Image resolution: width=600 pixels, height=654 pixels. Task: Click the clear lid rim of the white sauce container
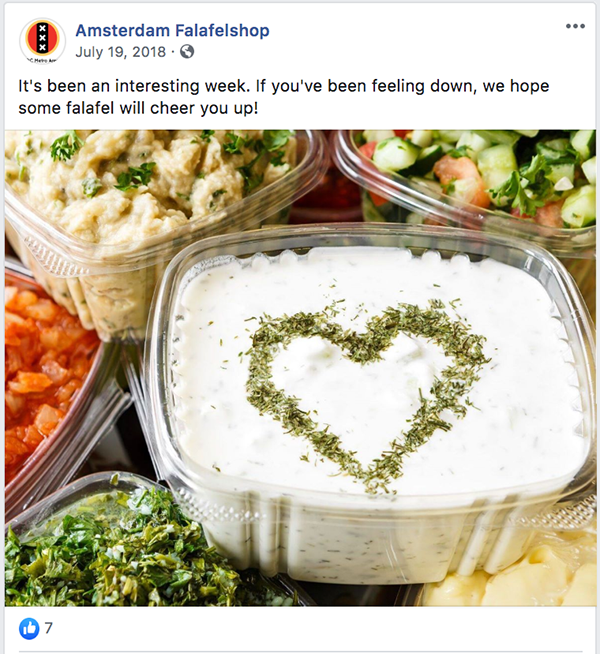(367, 237)
